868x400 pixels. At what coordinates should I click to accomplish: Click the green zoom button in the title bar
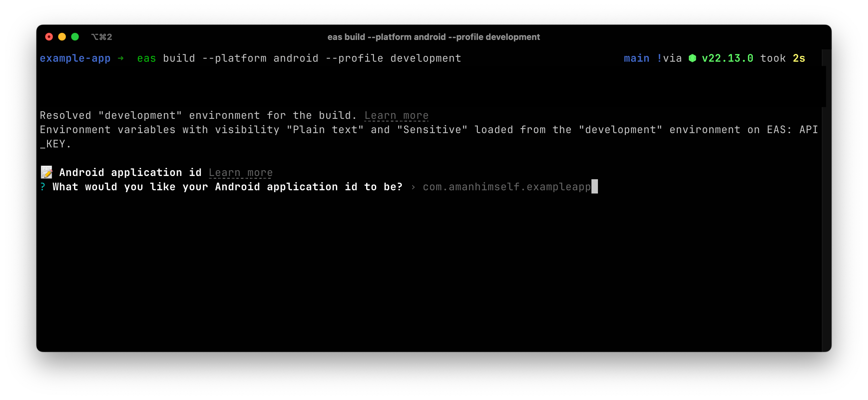(x=75, y=37)
